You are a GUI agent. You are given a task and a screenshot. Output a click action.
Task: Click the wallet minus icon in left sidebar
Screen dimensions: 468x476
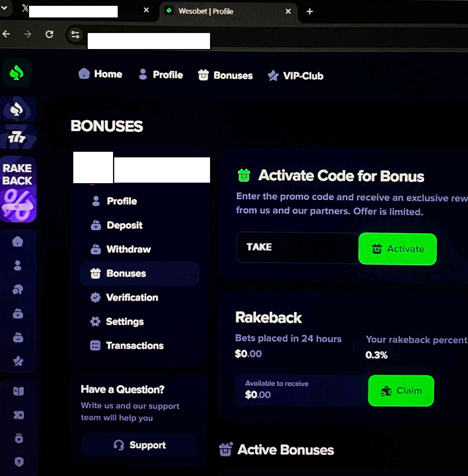point(18,337)
